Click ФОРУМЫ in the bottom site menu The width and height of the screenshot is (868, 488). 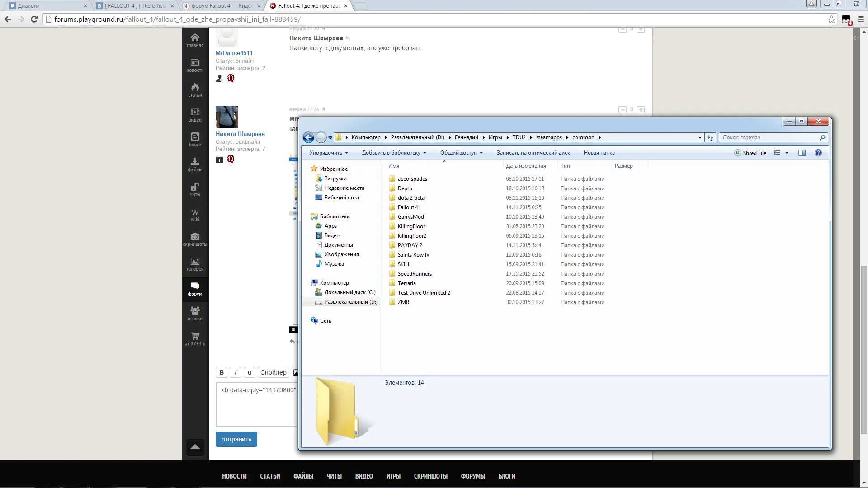[472, 476]
